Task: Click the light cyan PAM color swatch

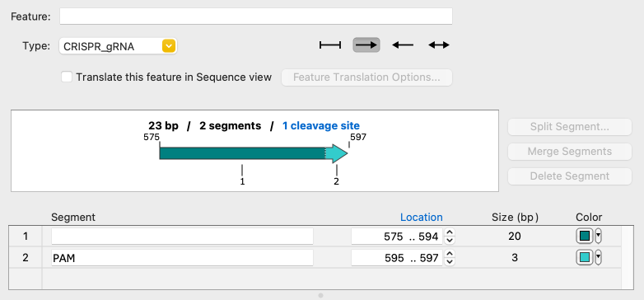Action: click(585, 258)
